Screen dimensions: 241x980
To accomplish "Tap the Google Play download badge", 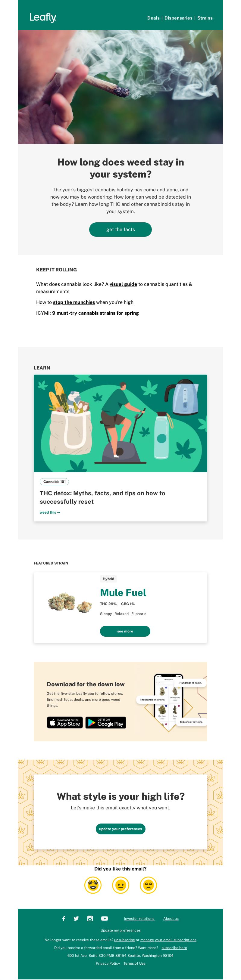I will [105, 722].
